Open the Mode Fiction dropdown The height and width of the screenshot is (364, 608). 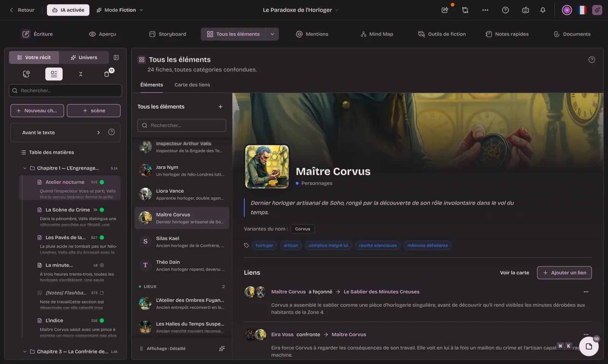tap(120, 10)
